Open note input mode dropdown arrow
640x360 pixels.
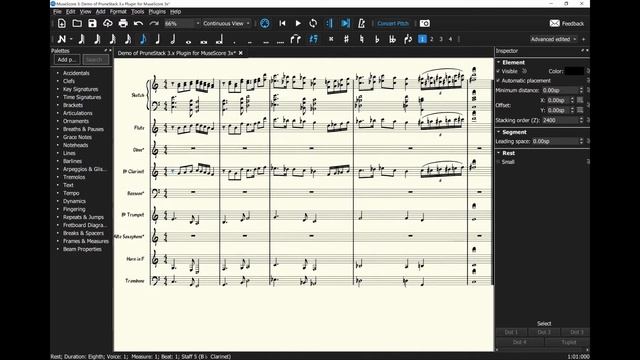tap(71, 39)
